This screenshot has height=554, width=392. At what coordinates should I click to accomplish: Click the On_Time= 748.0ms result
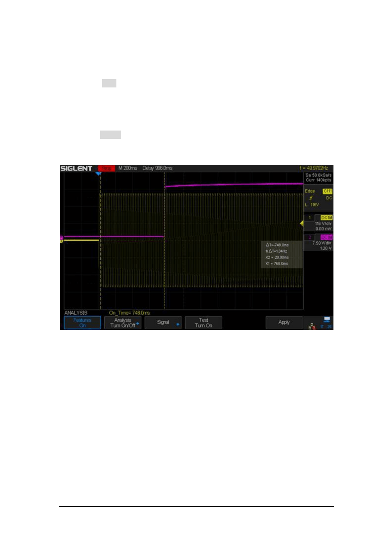coord(129,313)
